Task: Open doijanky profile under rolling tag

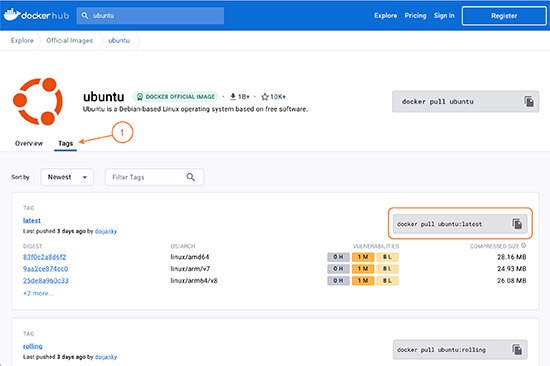Action: pos(106,357)
